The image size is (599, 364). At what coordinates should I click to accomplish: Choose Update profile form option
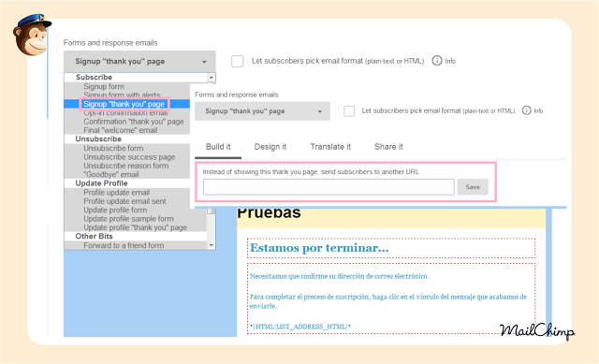coord(115,211)
